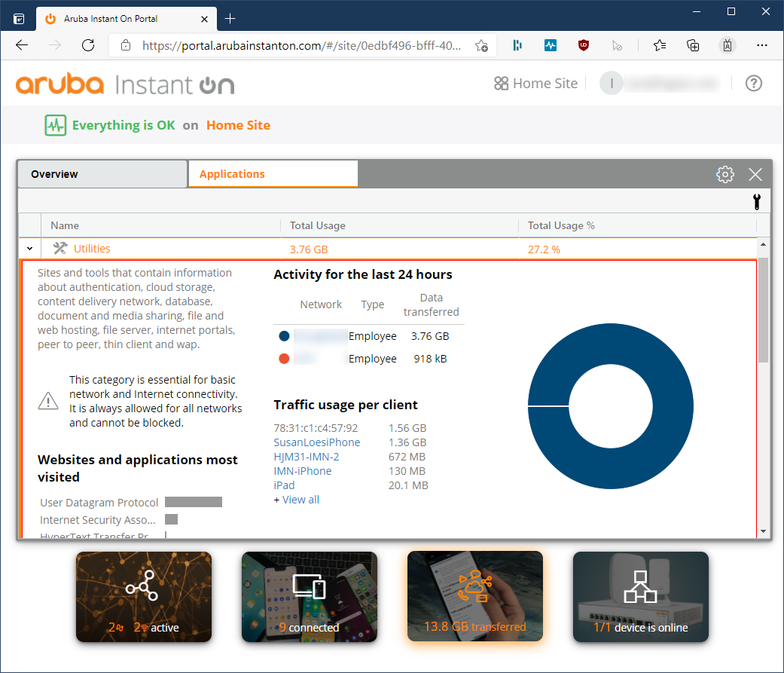The image size is (784, 673).
Task: Open SusanLoesiPhone client link
Action: click(x=316, y=442)
